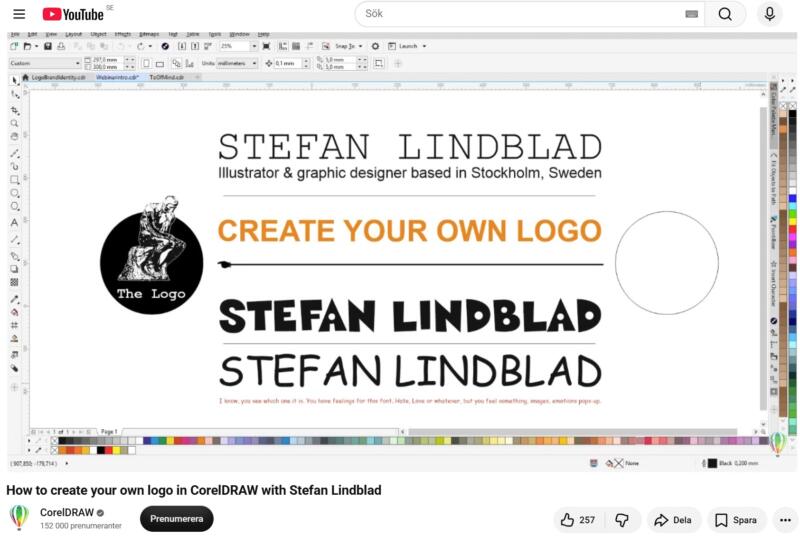The image size is (800, 537).
Task: Select the Transparency checkerboard tool
Action: (x=14, y=282)
